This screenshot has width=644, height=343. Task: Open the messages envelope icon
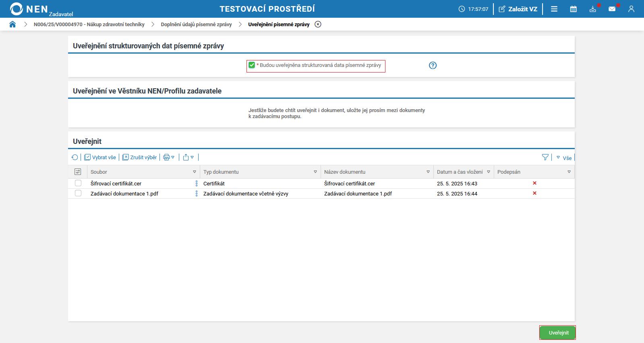tap(612, 9)
